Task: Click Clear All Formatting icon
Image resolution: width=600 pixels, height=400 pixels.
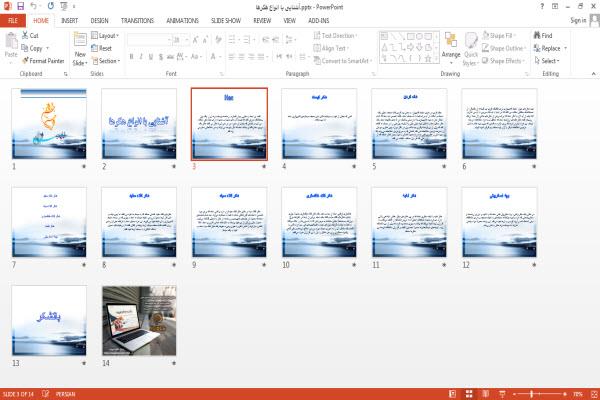Action: 218,39
